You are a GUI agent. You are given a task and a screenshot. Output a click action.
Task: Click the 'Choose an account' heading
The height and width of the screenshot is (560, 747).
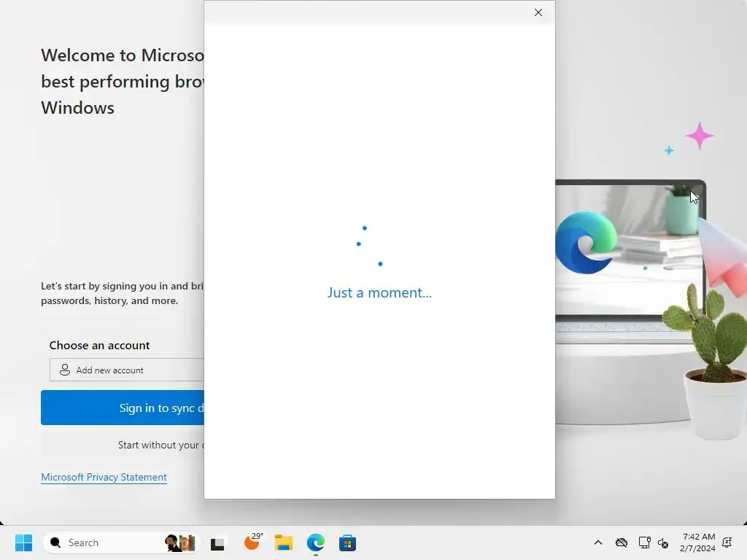99,345
